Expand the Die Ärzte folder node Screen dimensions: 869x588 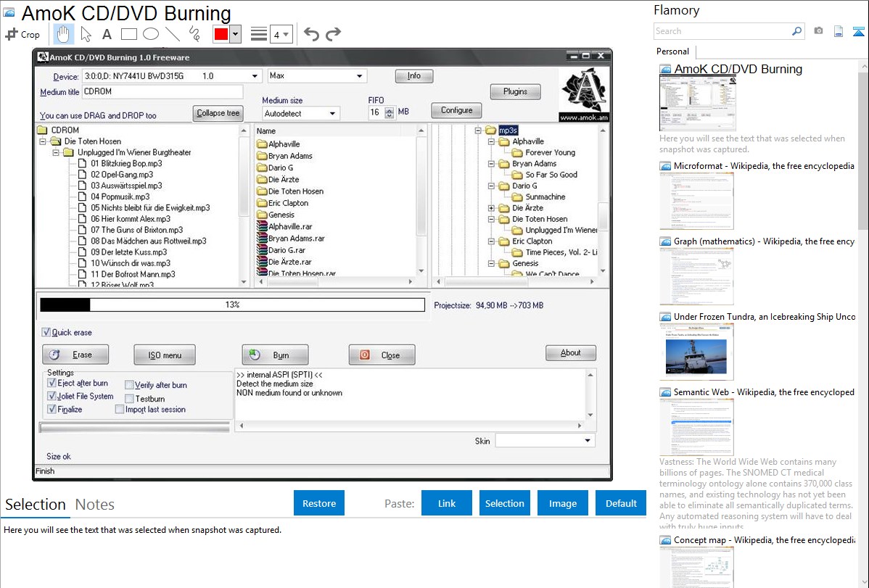coord(491,208)
